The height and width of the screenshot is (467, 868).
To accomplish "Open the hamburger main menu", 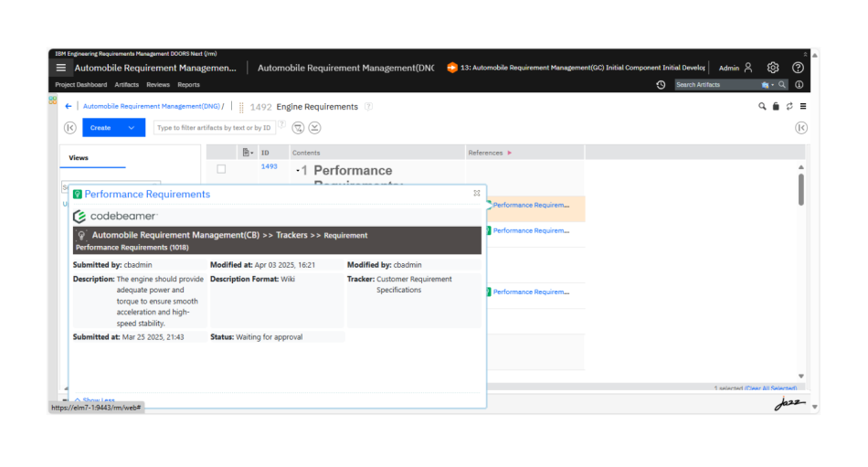I will click(x=61, y=68).
